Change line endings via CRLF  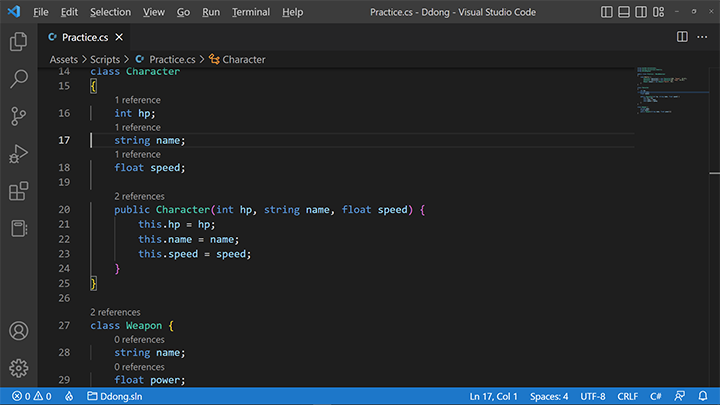click(x=627, y=396)
